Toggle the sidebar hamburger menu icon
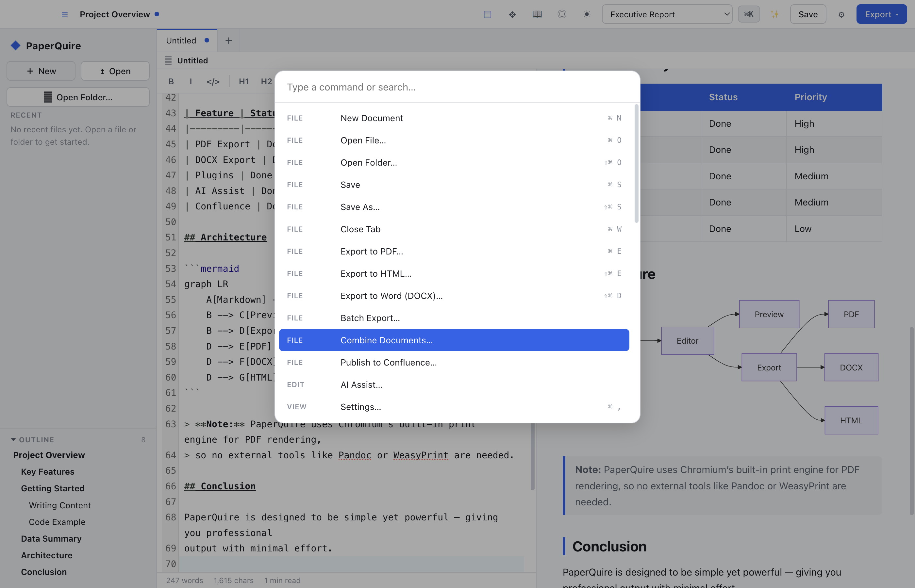 [64, 14]
